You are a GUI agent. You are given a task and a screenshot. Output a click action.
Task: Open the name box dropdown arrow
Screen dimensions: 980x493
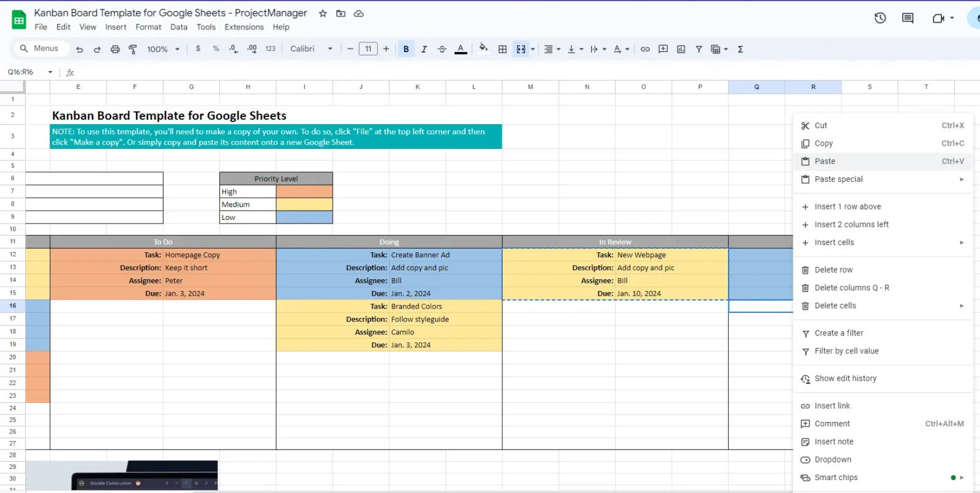click(50, 72)
